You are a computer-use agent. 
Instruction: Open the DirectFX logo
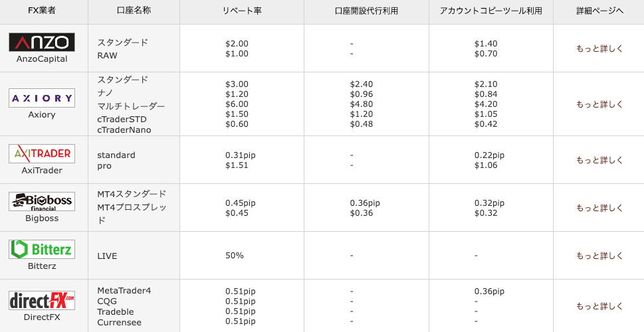(41, 300)
